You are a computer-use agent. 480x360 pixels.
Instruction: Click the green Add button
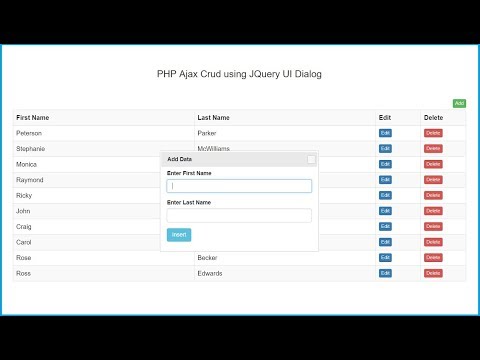coord(459,103)
